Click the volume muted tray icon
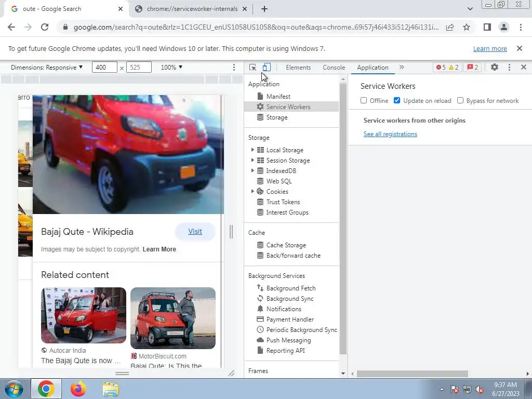Viewport: 532px width, 399px height. (480, 389)
